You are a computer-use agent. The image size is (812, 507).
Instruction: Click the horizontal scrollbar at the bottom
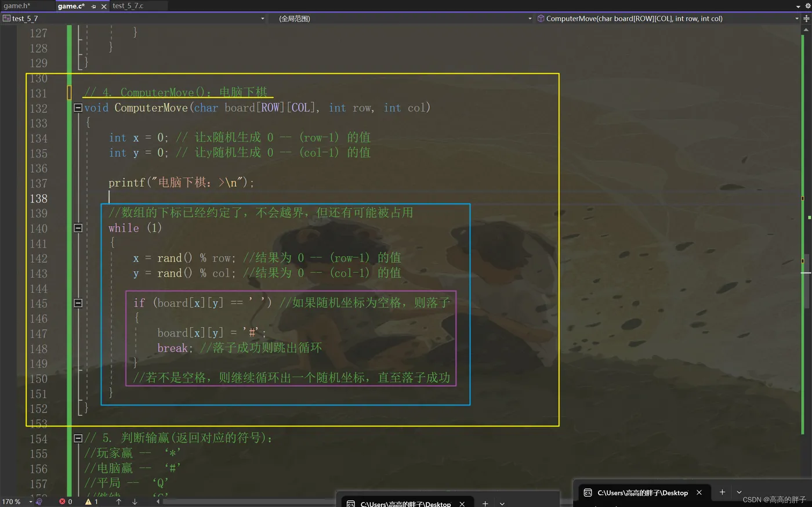pyautogui.click(x=249, y=502)
